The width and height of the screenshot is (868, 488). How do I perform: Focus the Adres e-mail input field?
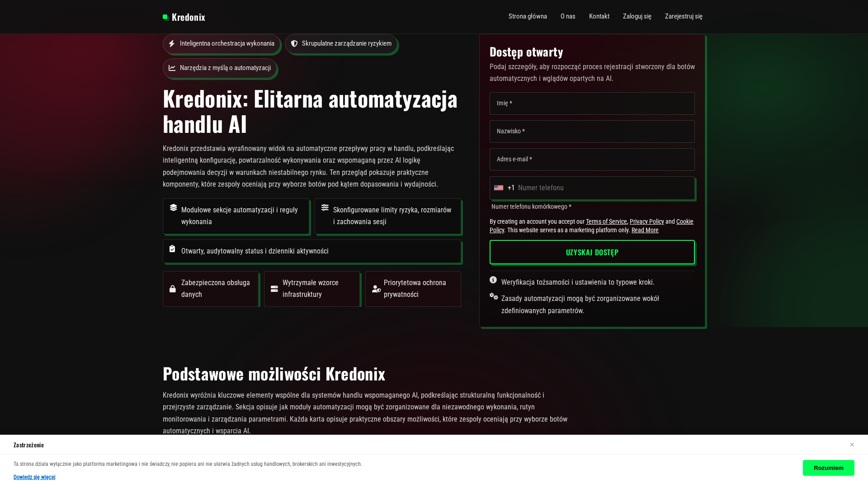[x=592, y=160]
